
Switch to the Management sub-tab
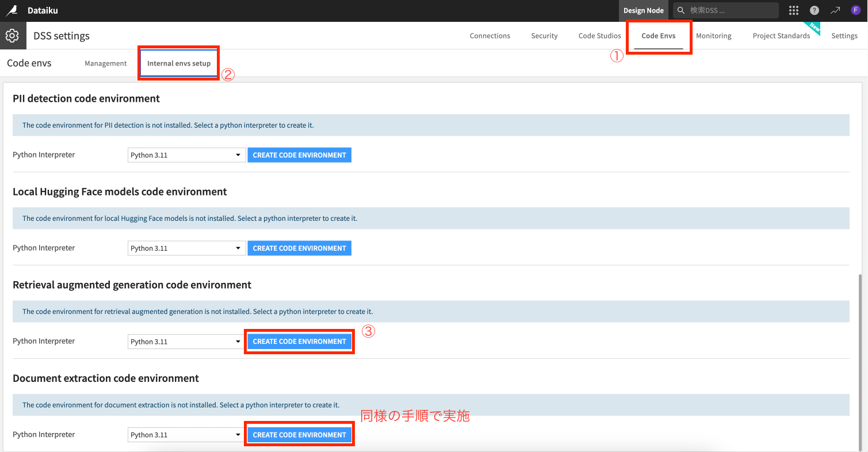tap(105, 63)
